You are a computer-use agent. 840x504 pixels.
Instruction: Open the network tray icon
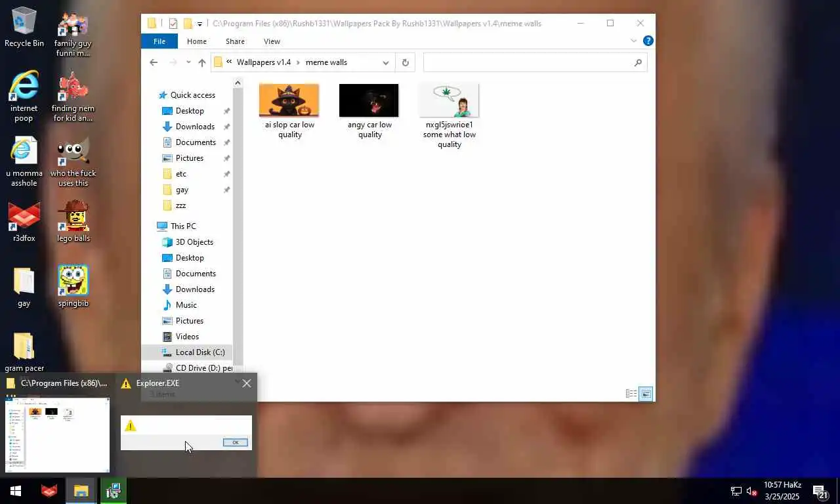(x=736, y=492)
